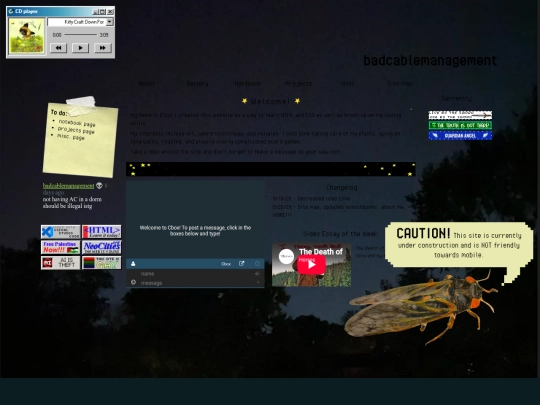Click the Cbox user profile icon
The height and width of the screenshot is (405, 540).
[133, 264]
